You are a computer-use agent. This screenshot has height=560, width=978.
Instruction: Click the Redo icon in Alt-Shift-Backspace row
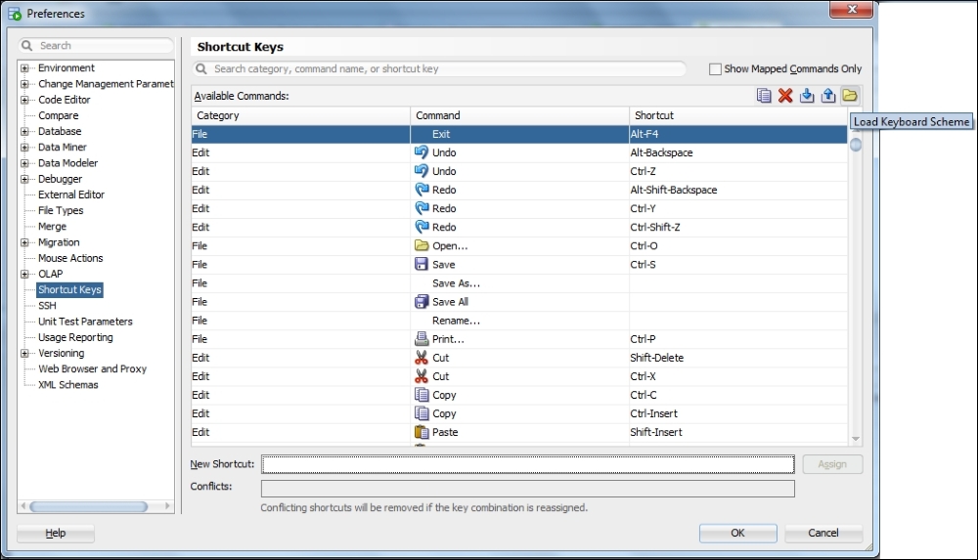click(422, 190)
